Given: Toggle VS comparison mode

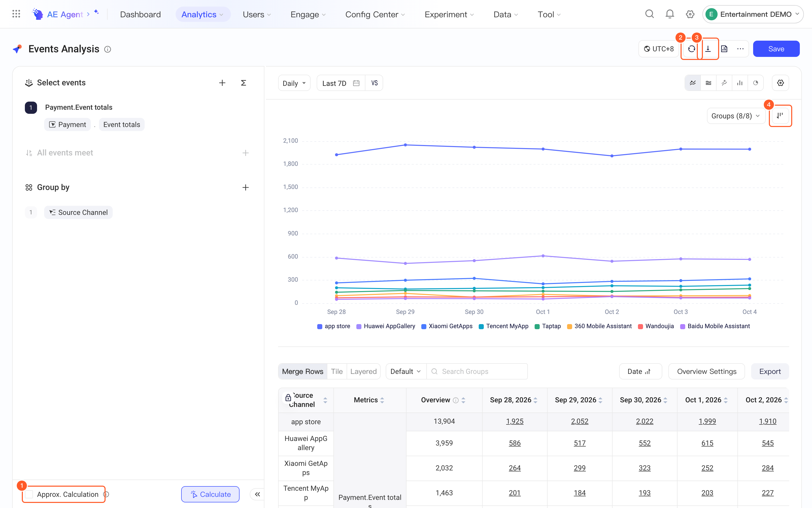Looking at the screenshot, I should point(375,83).
